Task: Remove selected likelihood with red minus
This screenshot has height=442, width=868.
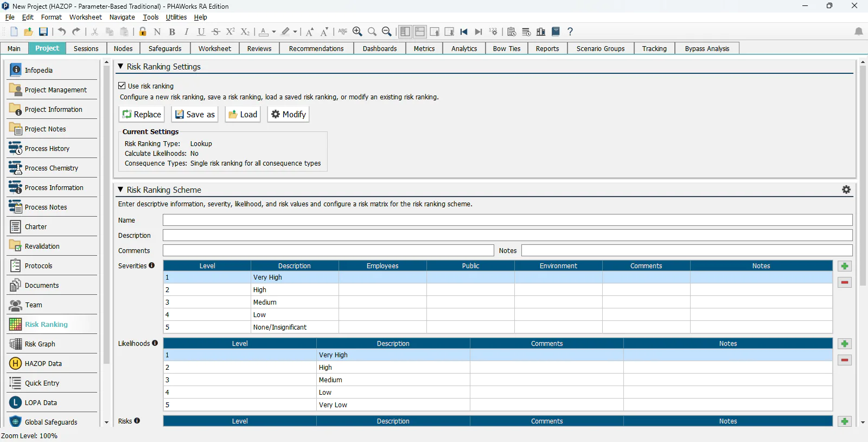Action: (845, 360)
